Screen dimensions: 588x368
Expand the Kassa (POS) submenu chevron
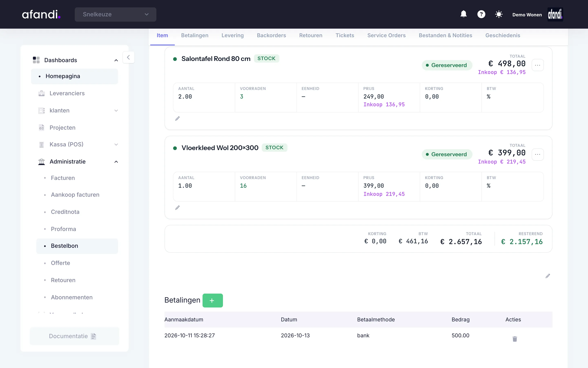(116, 145)
